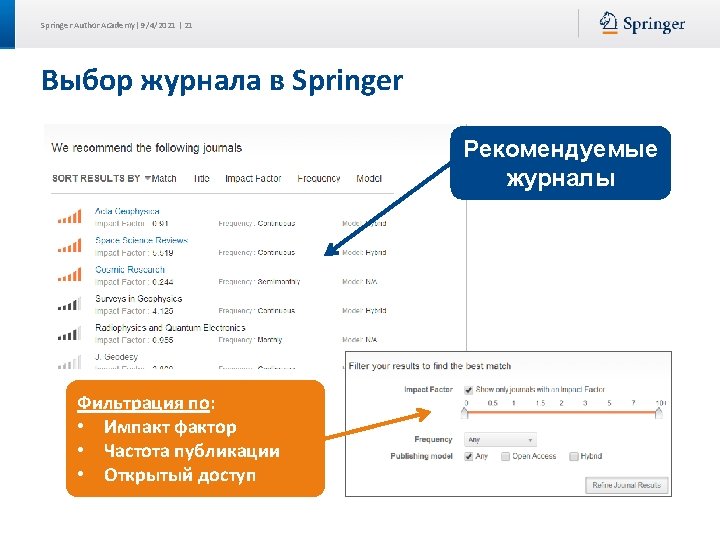Click match strength bars for Acta Geophysica

click(x=69, y=216)
